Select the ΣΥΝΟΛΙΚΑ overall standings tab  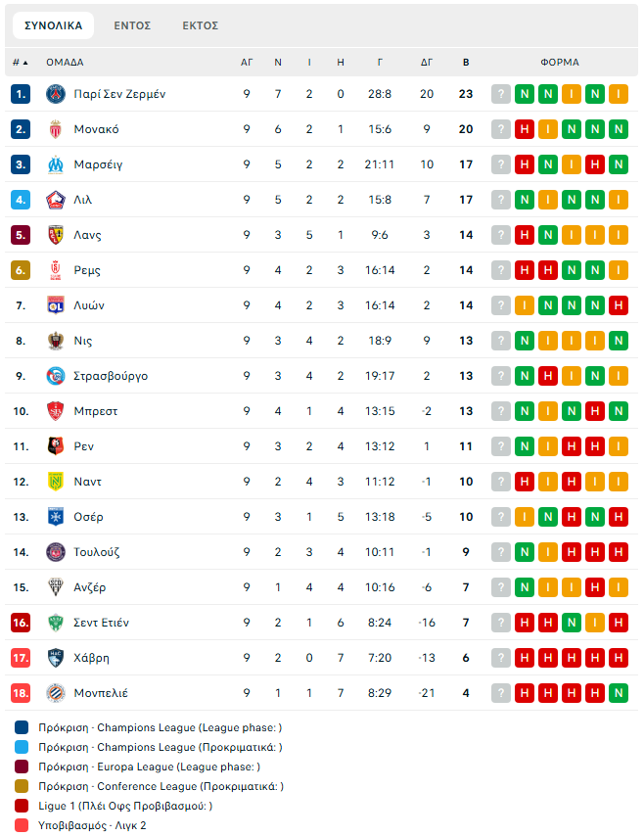(54, 25)
